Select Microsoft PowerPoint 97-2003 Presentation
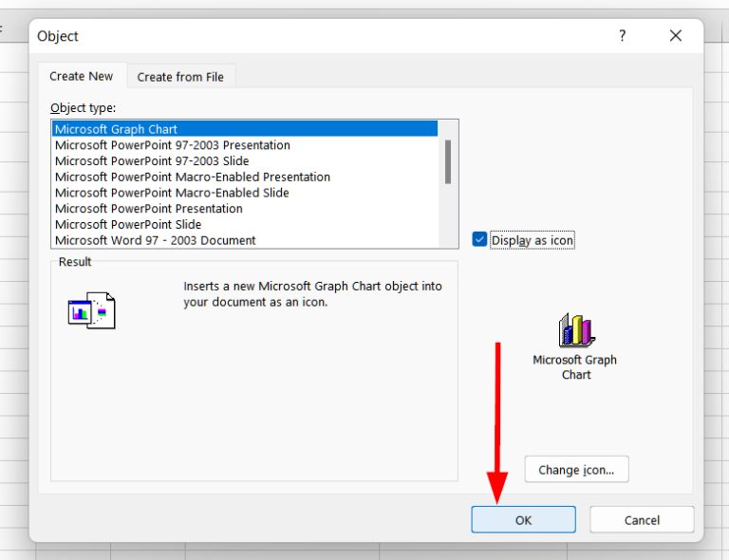Screen dimensions: 729x560 pyautogui.click(x=245, y=145)
